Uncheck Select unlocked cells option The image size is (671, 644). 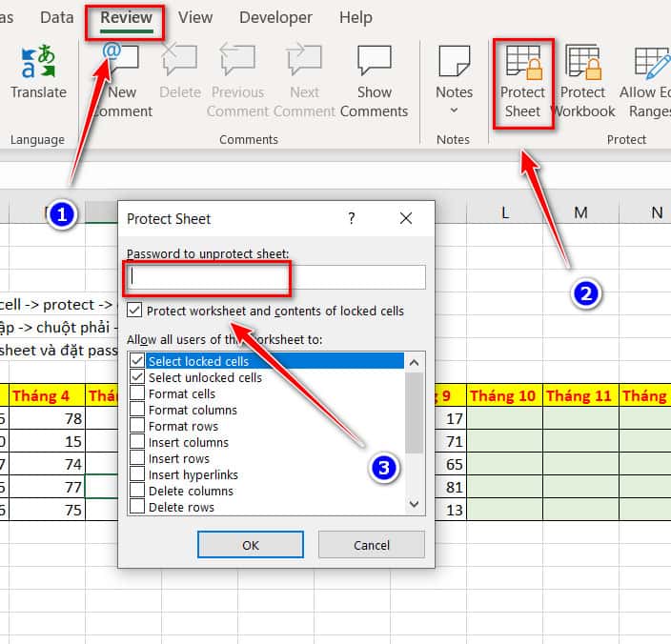[137, 377]
